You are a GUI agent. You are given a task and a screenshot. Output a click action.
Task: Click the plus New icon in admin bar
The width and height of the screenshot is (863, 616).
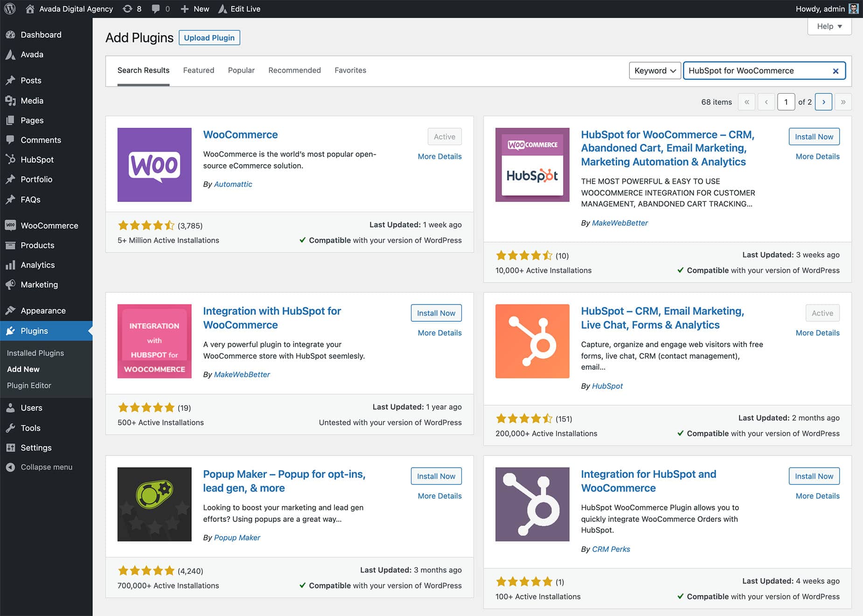185,9
